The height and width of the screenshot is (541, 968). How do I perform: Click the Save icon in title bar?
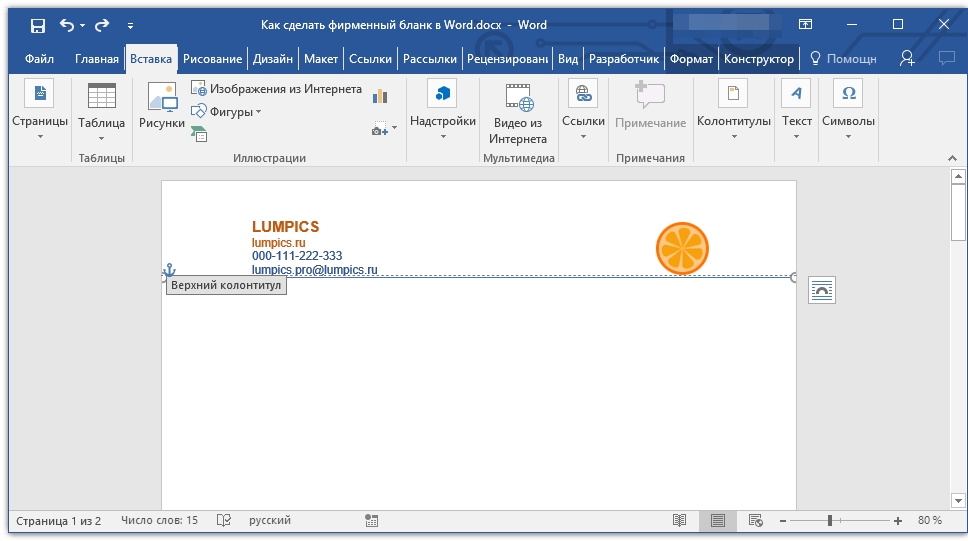[37, 25]
